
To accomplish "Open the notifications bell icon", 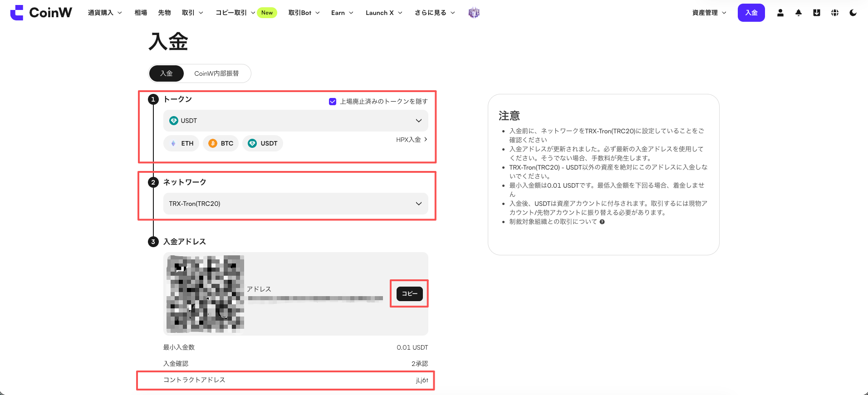I will click(799, 13).
